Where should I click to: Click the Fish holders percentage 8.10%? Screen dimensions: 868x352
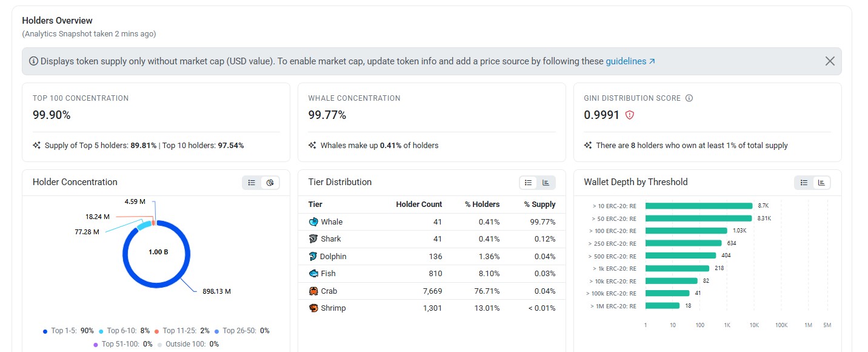[489, 274]
